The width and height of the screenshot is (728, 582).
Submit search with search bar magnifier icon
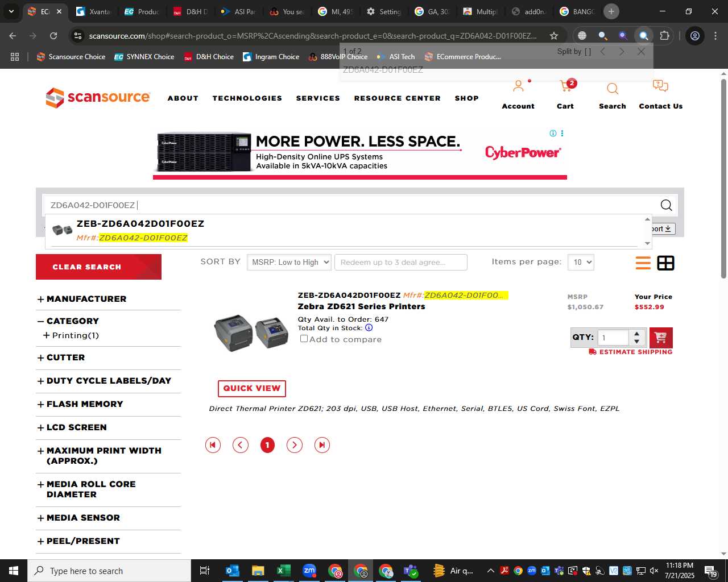point(666,205)
